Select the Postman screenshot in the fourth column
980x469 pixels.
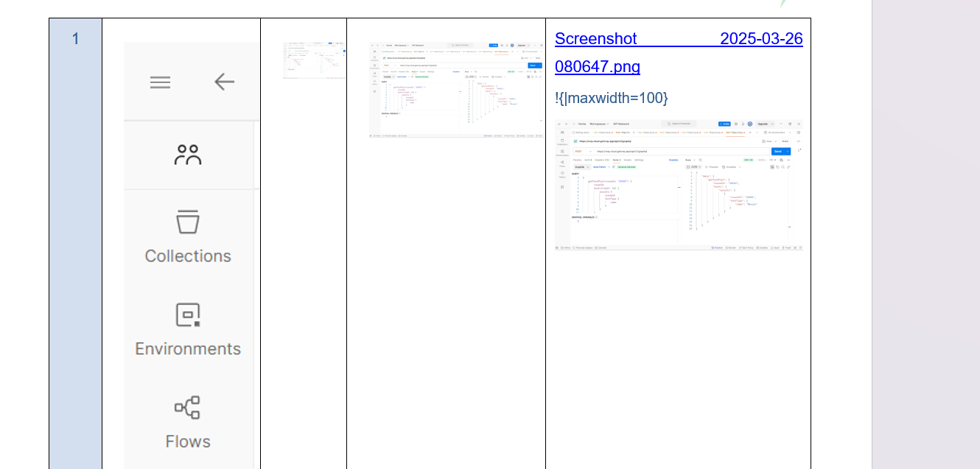coord(456,90)
